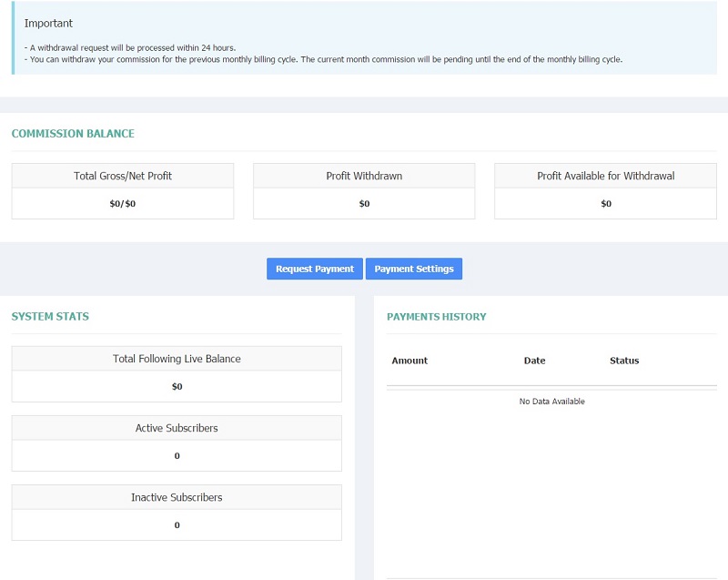Open Payment Settings
This screenshot has width=728, height=580.
414,269
